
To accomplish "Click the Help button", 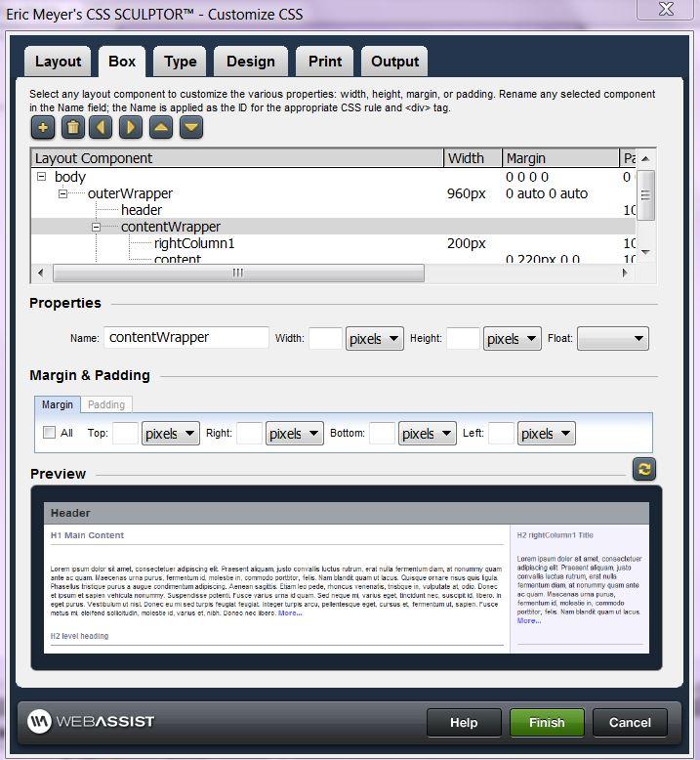I will (x=464, y=722).
